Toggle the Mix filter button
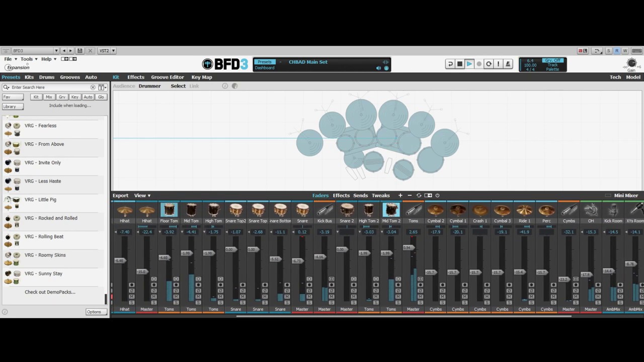The width and height of the screenshot is (644, 362). click(49, 97)
